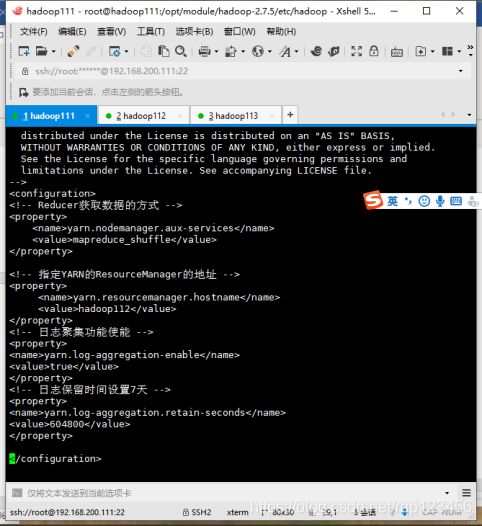Click the Find magnifier icon

(x=181, y=51)
